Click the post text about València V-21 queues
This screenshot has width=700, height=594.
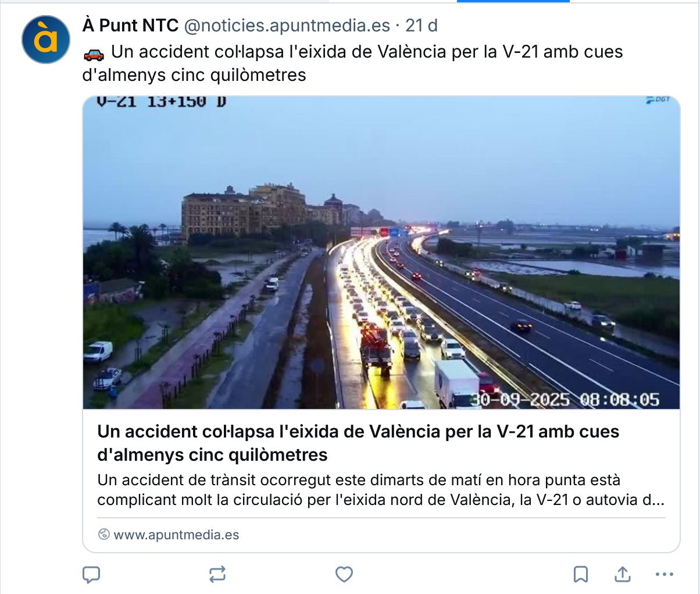(x=352, y=63)
